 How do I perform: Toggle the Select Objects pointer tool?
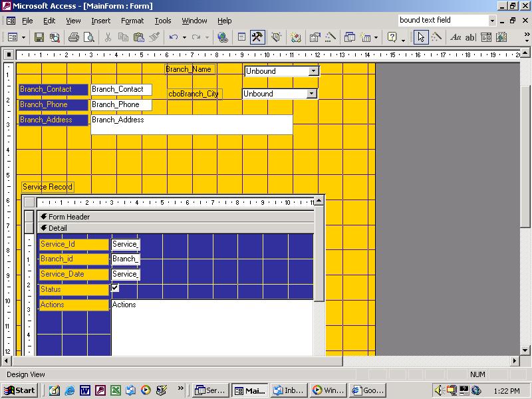pyautogui.click(x=421, y=37)
